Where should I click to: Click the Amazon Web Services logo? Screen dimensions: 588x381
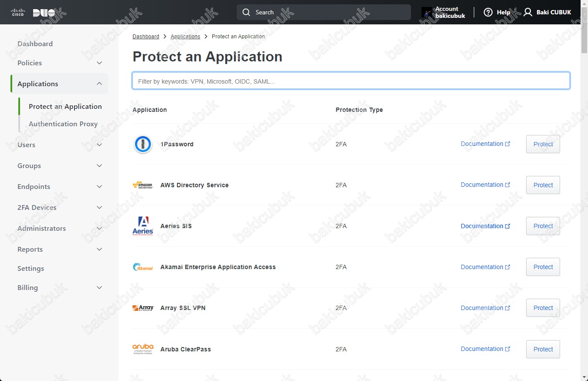(143, 185)
